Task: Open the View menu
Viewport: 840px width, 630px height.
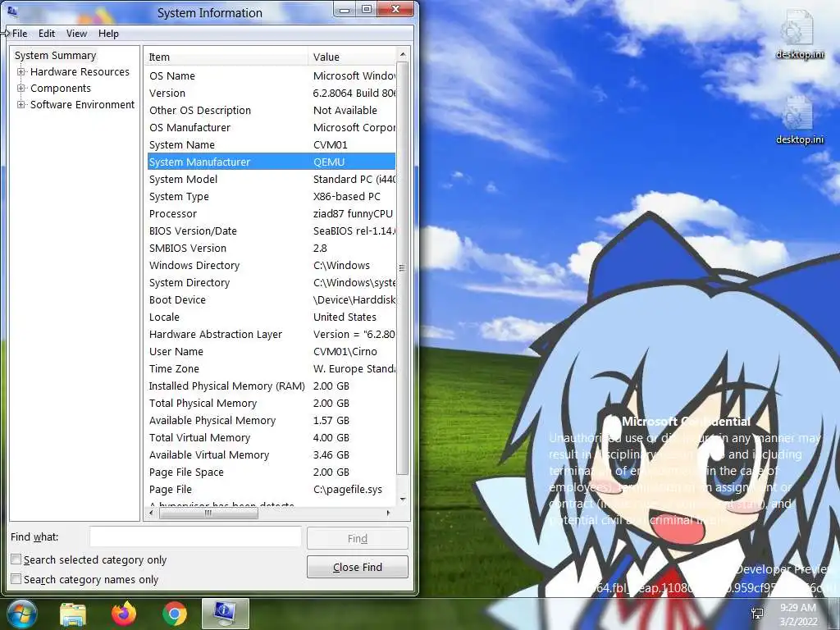Action: (76, 33)
